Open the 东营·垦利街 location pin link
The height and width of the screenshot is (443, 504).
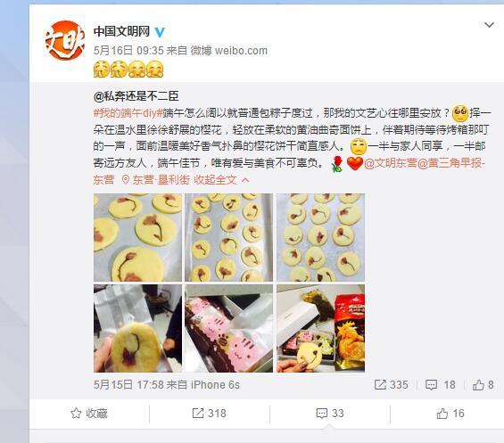[155, 180]
